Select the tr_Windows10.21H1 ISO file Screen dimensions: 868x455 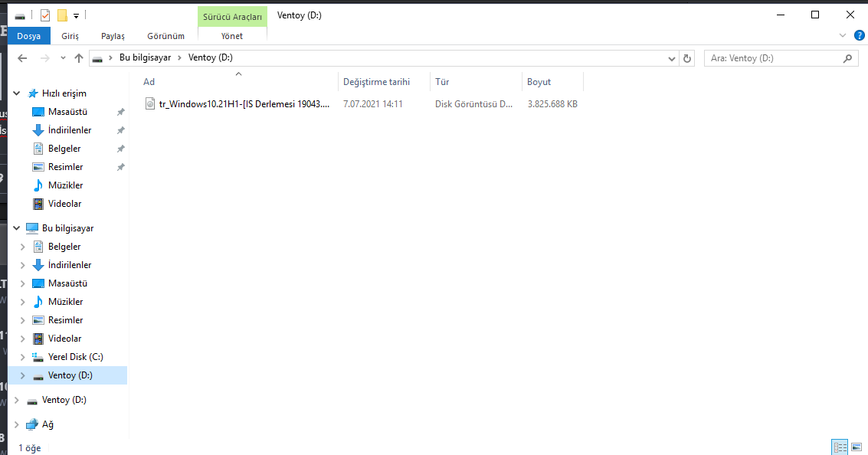pyautogui.click(x=244, y=104)
